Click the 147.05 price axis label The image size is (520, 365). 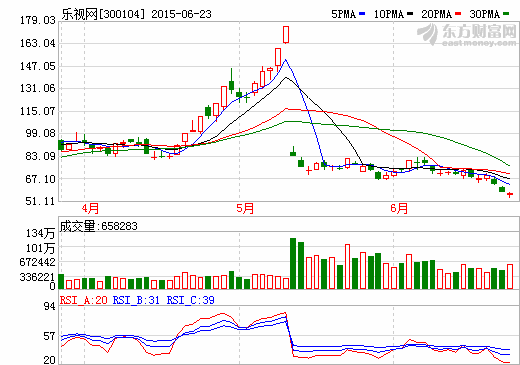pyautogui.click(x=38, y=66)
